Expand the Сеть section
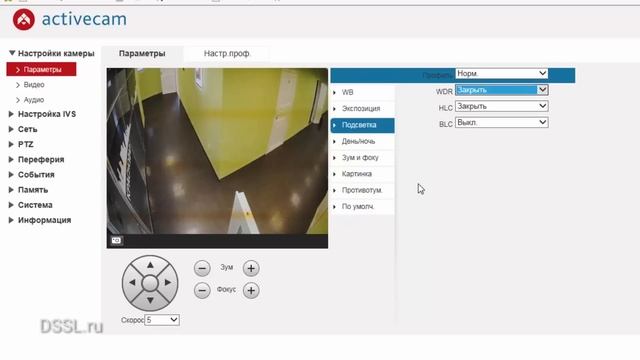 (x=23, y=129)
